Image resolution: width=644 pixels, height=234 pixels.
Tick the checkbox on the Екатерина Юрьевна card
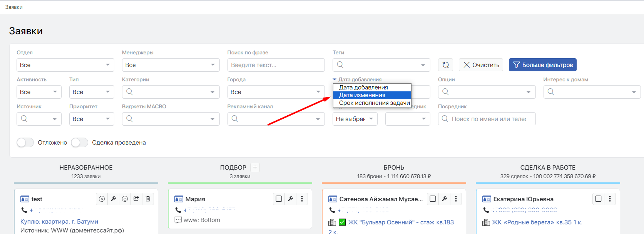(598, 199)
